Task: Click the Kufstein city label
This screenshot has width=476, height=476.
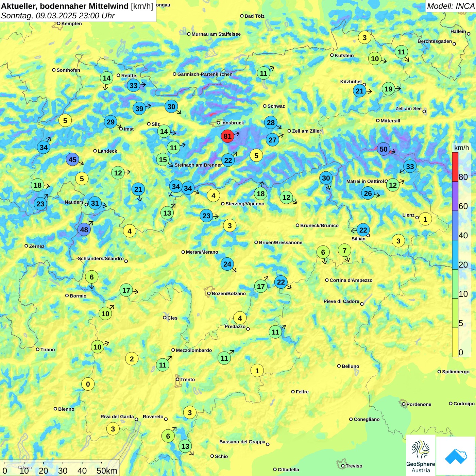Action: pos(344,55)
